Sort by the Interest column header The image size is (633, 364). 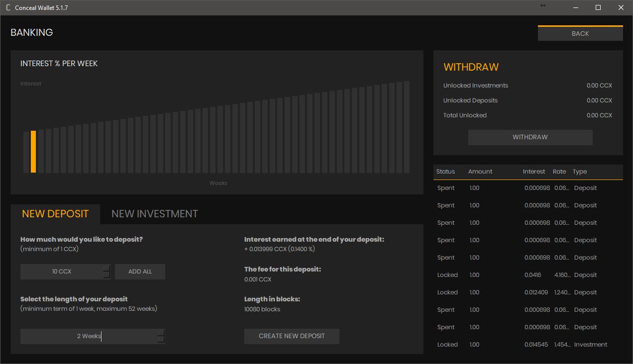click(533, 172)
